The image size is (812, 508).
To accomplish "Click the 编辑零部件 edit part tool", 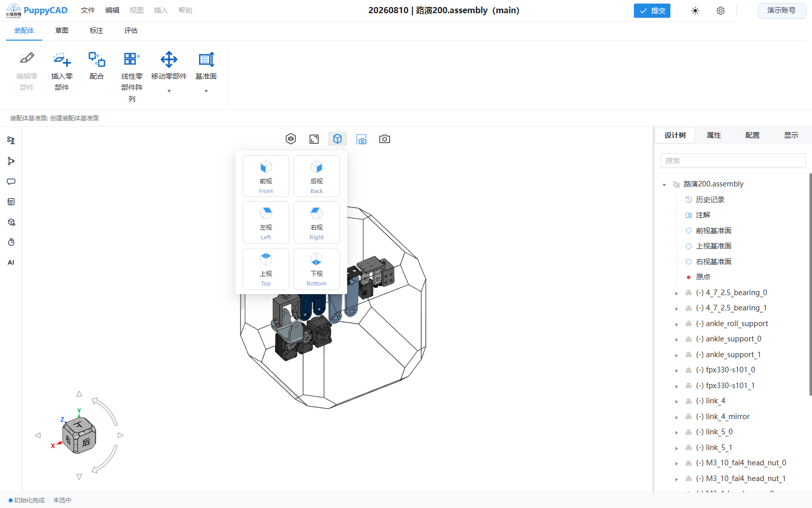I will pyautogui.click(x=26, y=71).
